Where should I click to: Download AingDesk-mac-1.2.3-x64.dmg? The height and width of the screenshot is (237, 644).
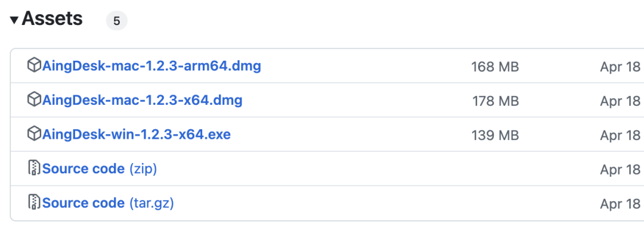(x=142, y=100)
